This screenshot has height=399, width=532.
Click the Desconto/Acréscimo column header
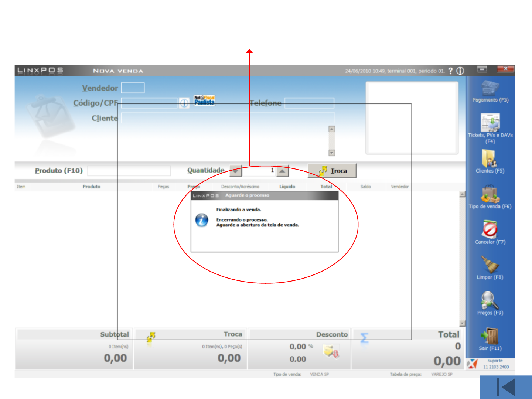coord(240,187)
